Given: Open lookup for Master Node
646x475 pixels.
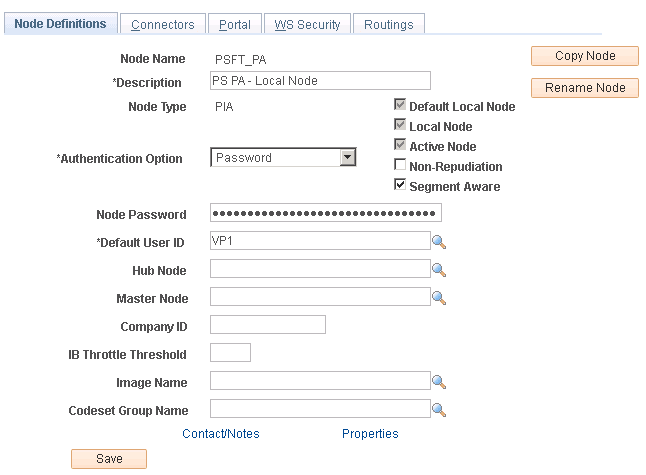Looking at the screenshot, I should coord(439,298).
